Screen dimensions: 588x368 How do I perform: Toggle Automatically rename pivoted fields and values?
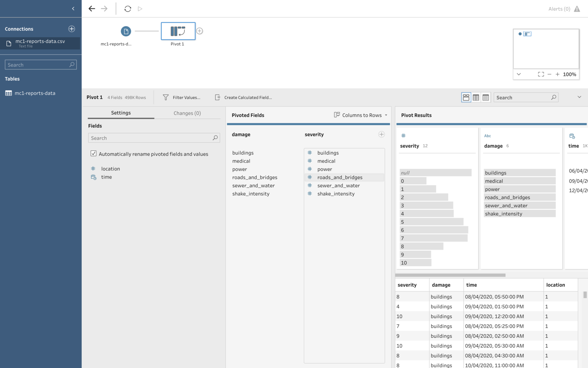pyautogui.click(x=94, y=153)
